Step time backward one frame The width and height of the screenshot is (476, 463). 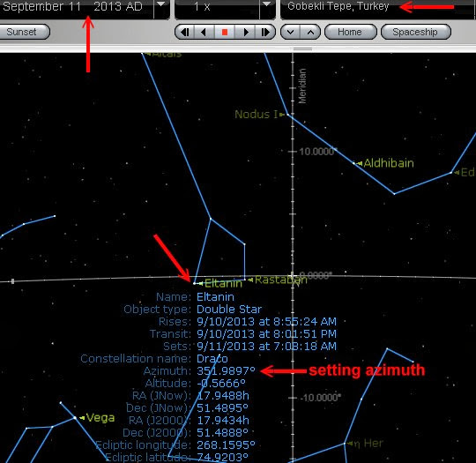tap(185, 32)
